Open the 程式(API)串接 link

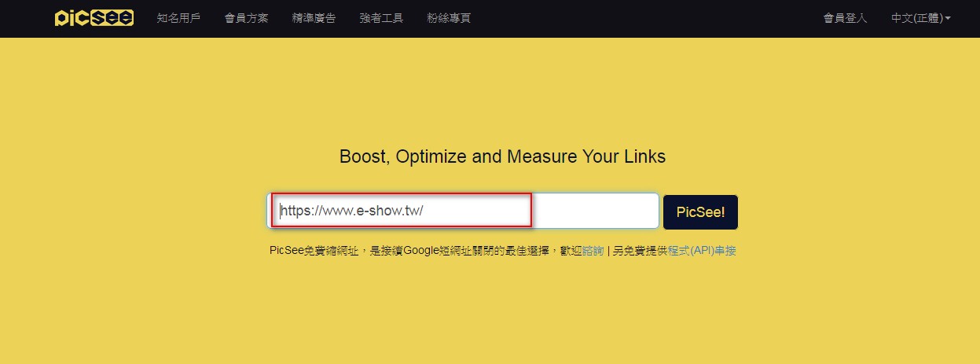(x=702, y=251)
